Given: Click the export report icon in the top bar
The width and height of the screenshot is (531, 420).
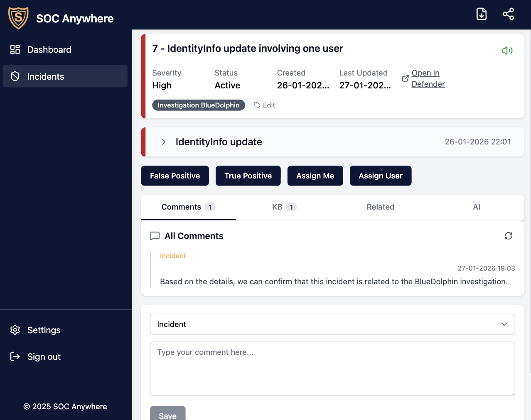Looking at the screenshot, I should click(481, 14).
